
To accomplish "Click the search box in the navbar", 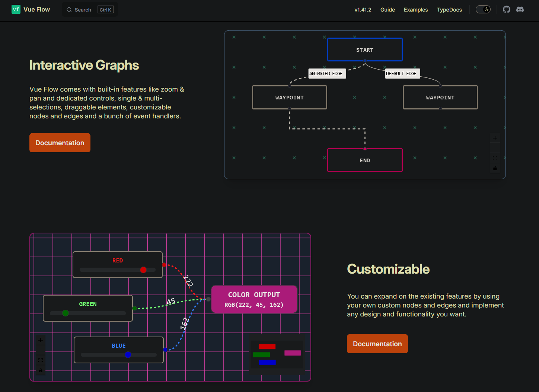I will pos(90,10).
